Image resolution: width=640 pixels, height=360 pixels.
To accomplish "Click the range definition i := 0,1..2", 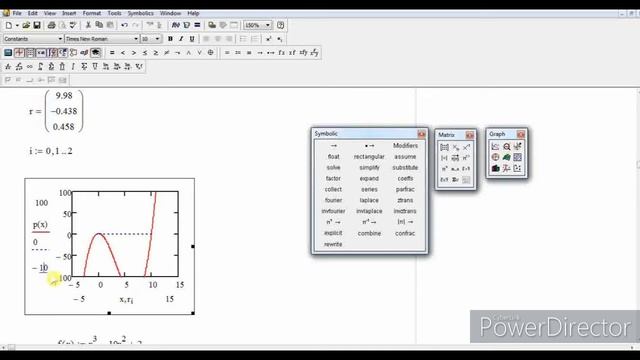I will point(51,151).
